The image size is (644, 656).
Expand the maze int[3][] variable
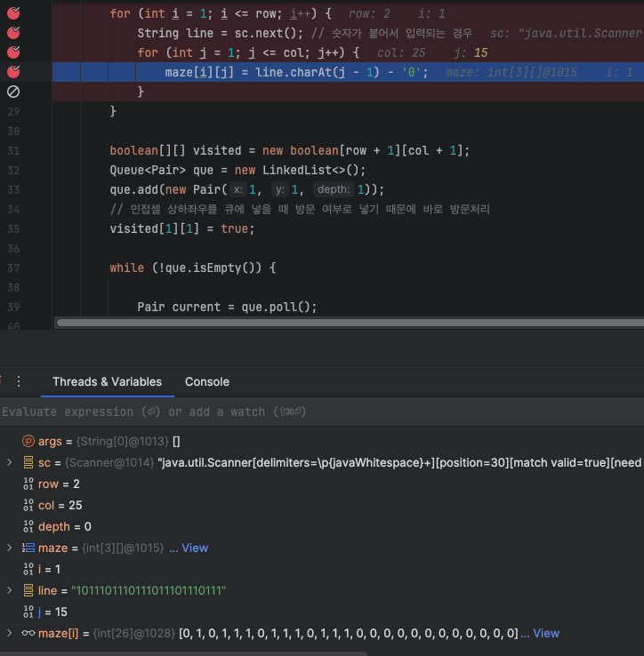tap(9, 548)
